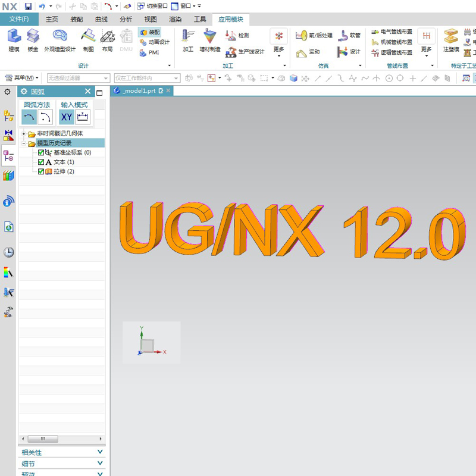
Task: Open the 检测 inspection module
Action: tap(237, 36)
